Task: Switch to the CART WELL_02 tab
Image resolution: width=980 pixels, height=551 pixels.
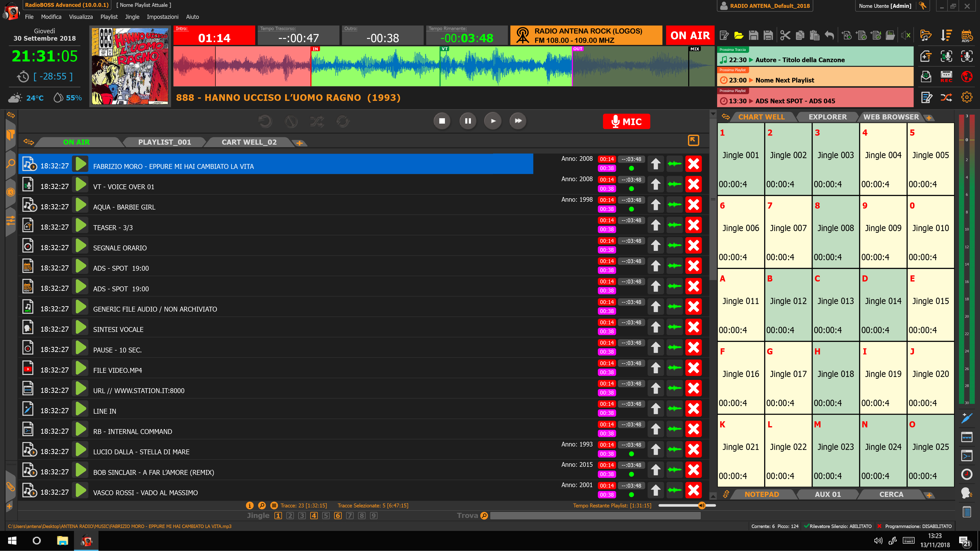Action: click(x=249, y=142)
